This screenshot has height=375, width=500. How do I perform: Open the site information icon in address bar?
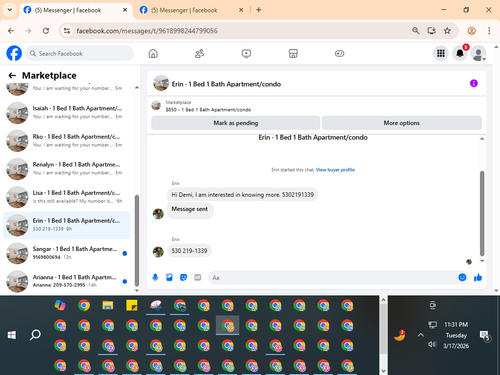(67, 31)
